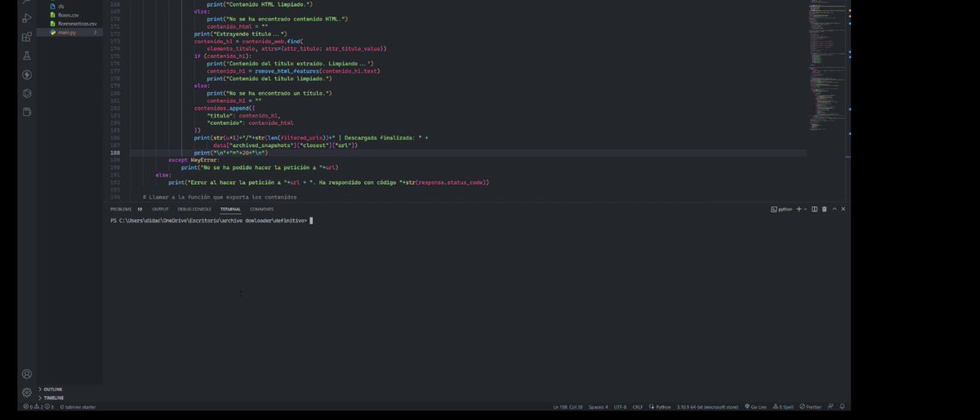Screen dimensions: 980x420
Task: Start Go Live server
Action: (755, 406)
